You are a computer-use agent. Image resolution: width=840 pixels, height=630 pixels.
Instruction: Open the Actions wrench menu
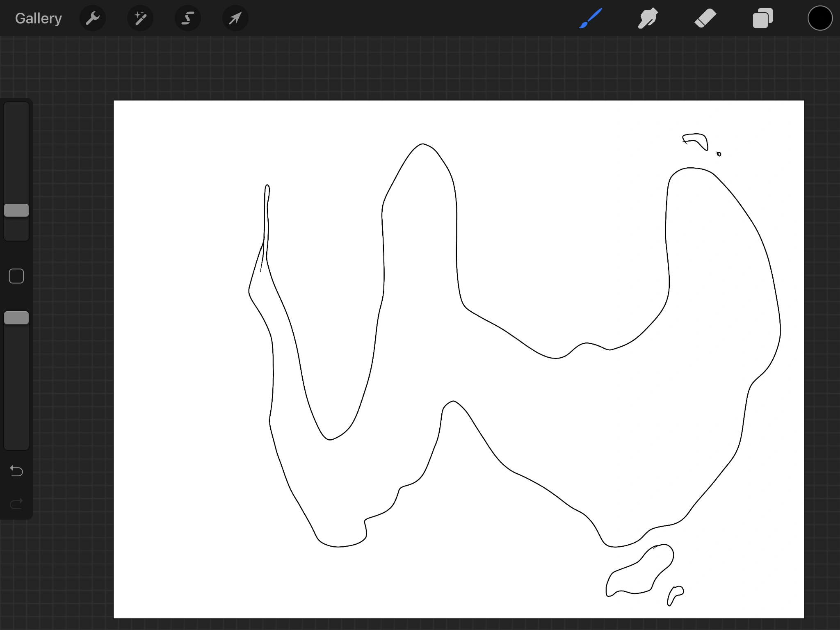(x=93, y=18)
